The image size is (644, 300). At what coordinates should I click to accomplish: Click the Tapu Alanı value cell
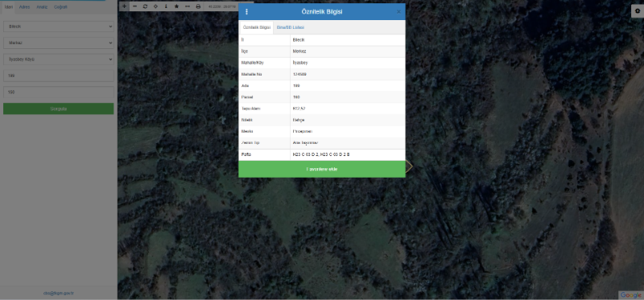(348, 109)
